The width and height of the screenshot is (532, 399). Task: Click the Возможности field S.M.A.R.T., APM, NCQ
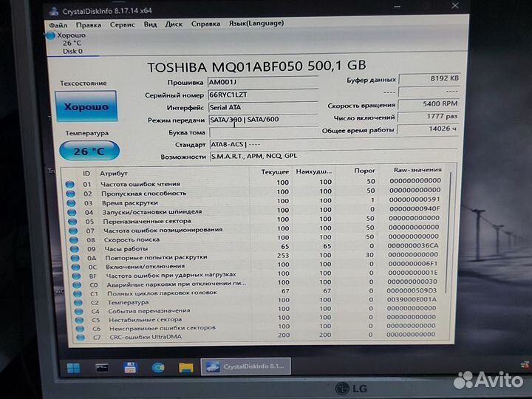333,156
